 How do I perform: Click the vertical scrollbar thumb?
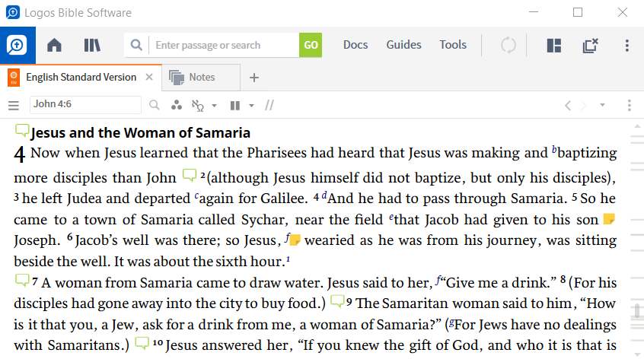pos(637,310)
